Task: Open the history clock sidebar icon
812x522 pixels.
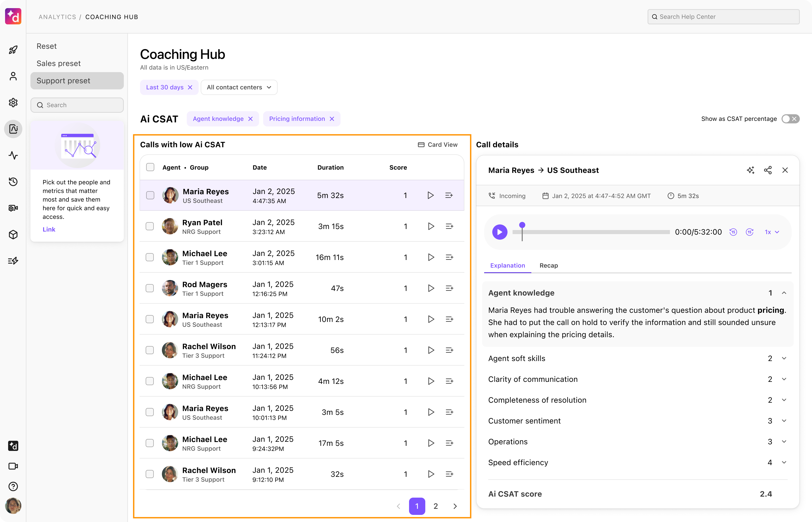Action: (13, 182)
